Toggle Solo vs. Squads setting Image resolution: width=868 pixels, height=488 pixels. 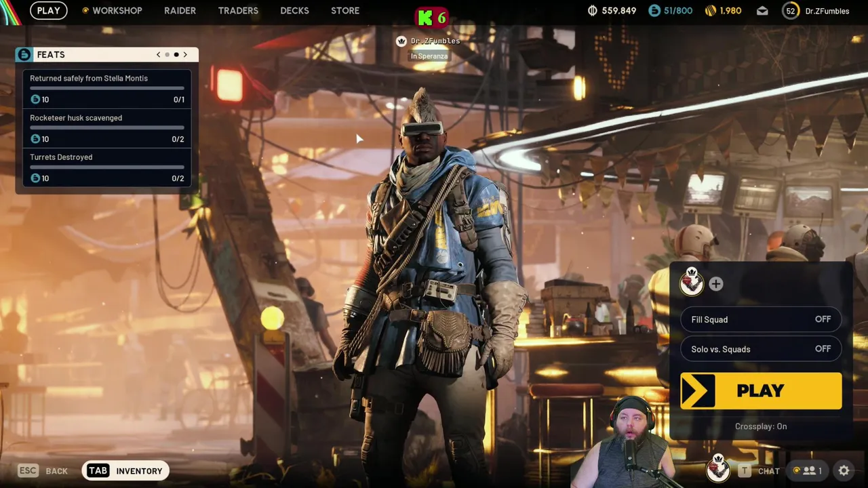click(x=761, y=349)
